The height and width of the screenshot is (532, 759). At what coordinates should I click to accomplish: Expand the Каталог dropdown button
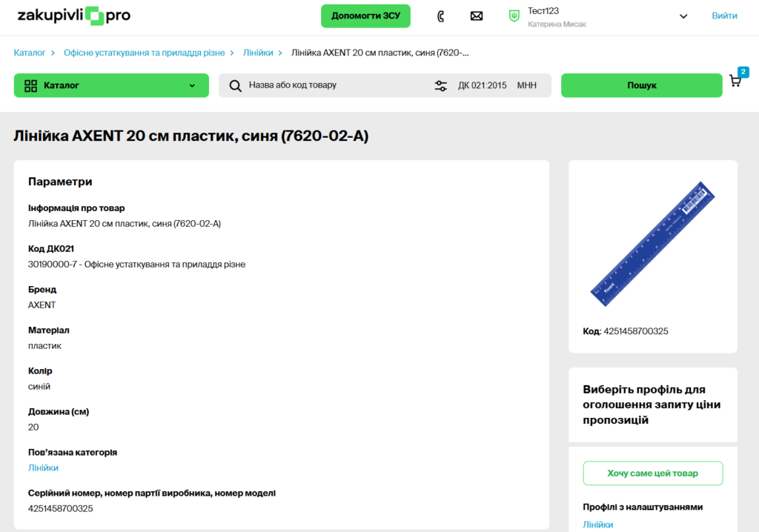111,85
